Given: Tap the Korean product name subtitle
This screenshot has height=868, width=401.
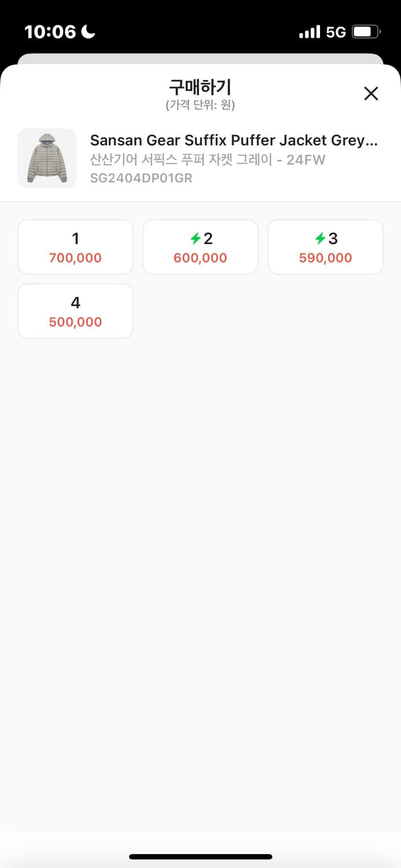Looking at the screenshot, I should coord(208,160).
